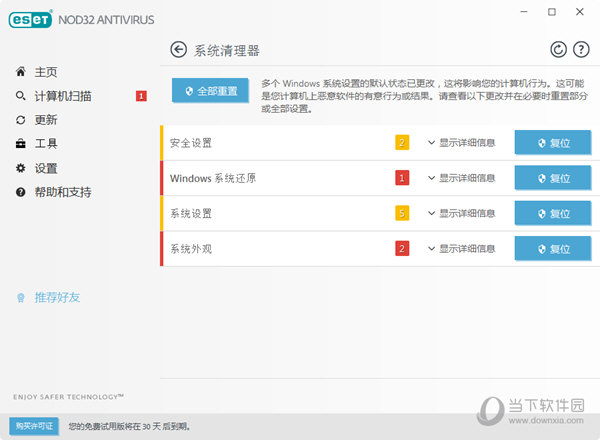Click the 全部重置 button
The width and height of the screenshot is (600, 440).
pyautogui.click(x=210, y=91)
